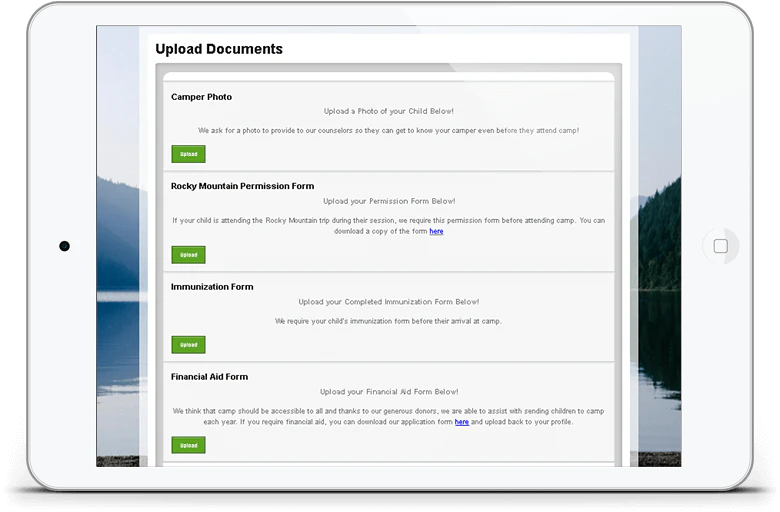The width and height of the screenshot is (780, 512).
Task: Click the Upload Documents page title
Action: (x=219, y=49)
